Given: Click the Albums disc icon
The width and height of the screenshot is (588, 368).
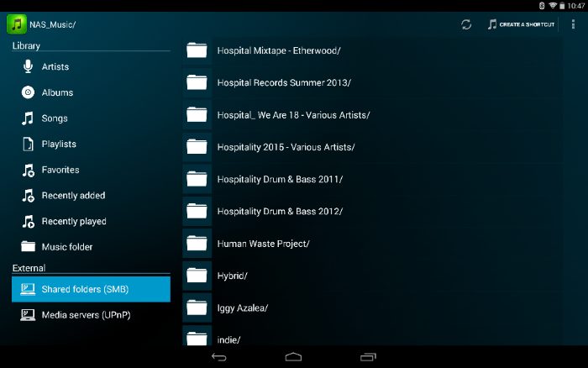Looking at the screenshot, I should [x=28, y=92].
